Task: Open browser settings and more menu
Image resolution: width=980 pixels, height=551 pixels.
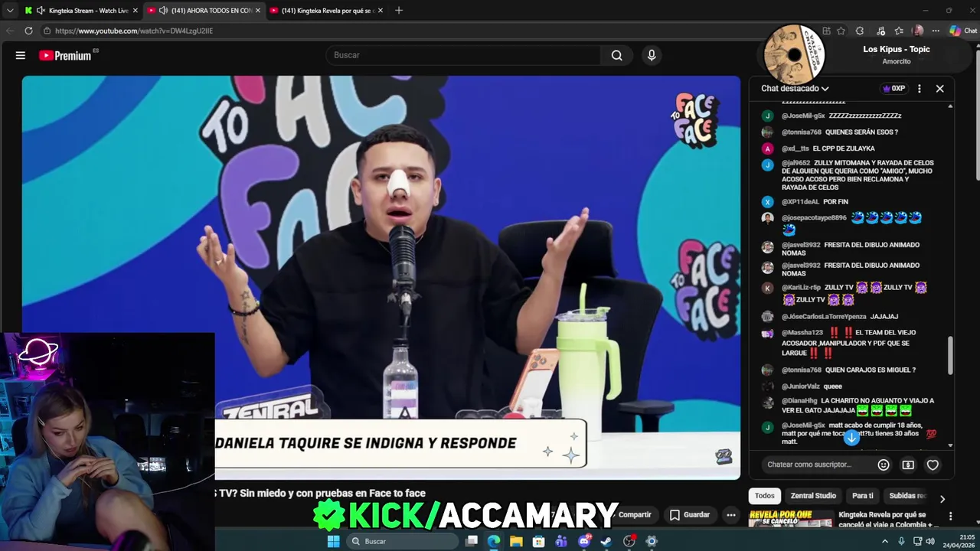Action: pyautogui.click(x=936, y=31)
